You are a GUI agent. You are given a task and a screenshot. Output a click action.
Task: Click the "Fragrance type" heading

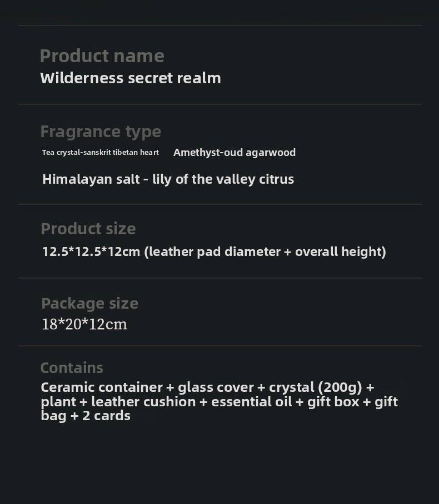click(x=101, y=132)
